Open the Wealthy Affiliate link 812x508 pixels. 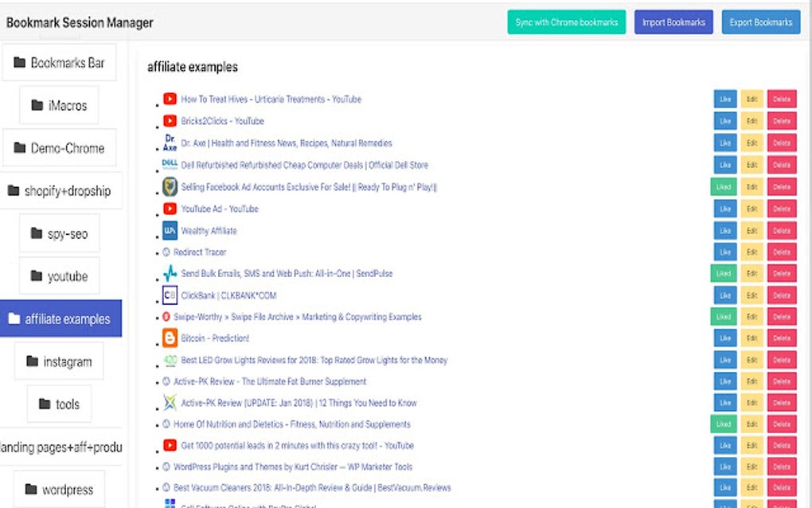209,230
